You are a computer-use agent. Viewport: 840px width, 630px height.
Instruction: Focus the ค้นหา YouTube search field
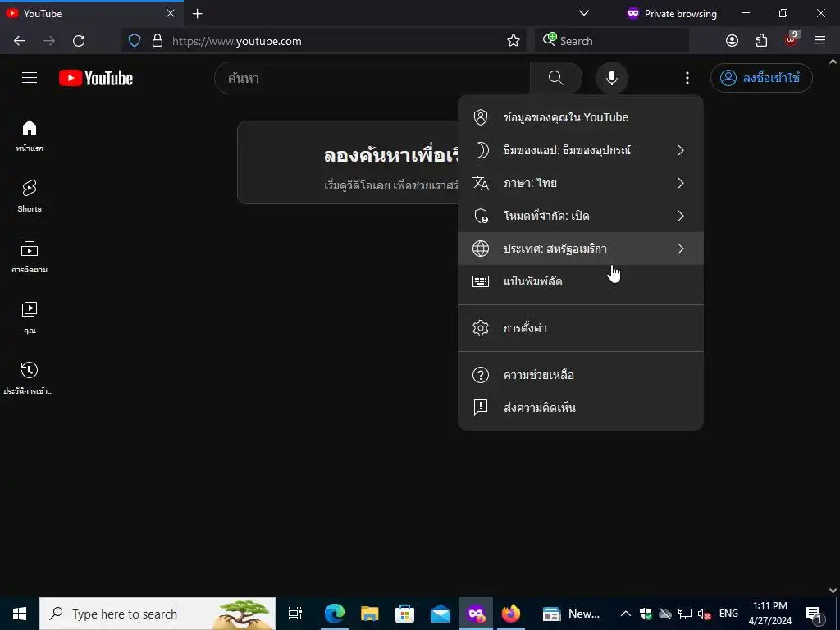tap(372, 78)
